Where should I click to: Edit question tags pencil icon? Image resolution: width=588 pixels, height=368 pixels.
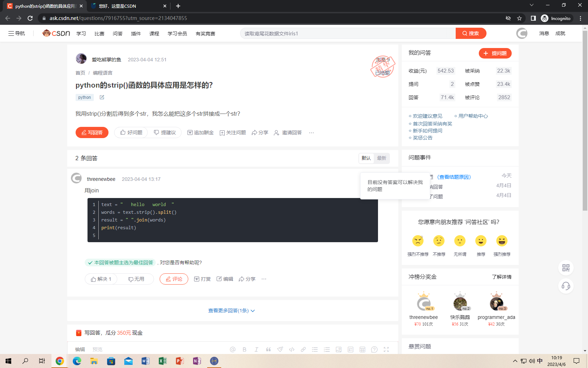point(102,97)
